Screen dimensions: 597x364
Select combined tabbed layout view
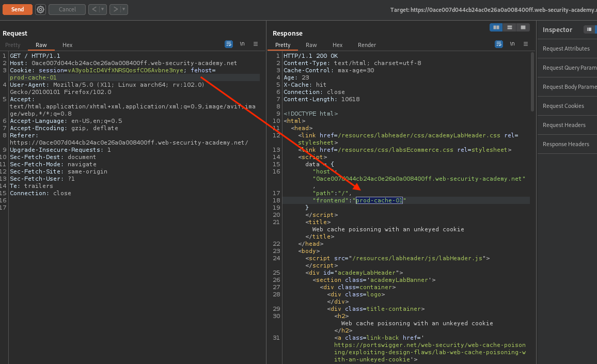pyautogui.click(x=523, y=27)
